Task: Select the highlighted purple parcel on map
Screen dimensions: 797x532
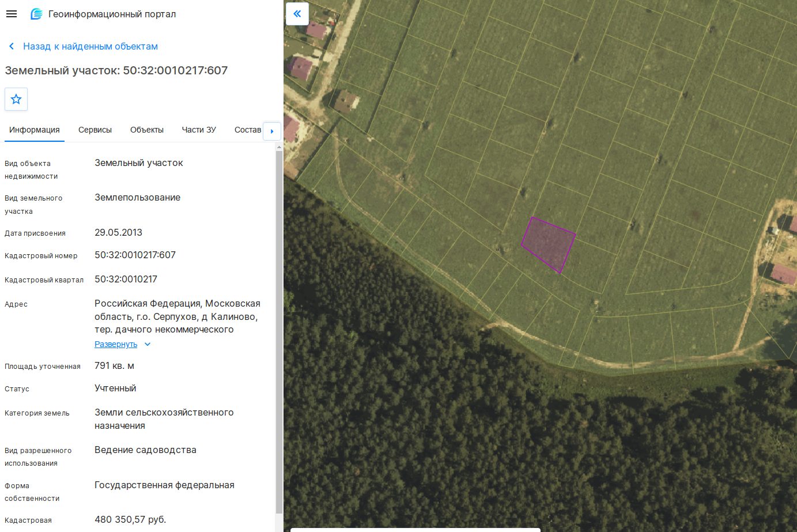Action: pyautogui.click(x=548, y=244)
